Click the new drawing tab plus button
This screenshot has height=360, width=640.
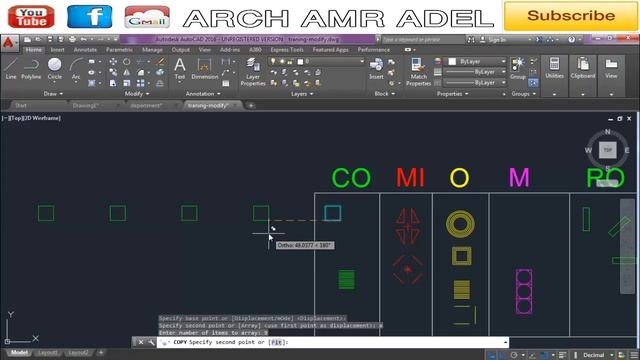pos(251,106)
